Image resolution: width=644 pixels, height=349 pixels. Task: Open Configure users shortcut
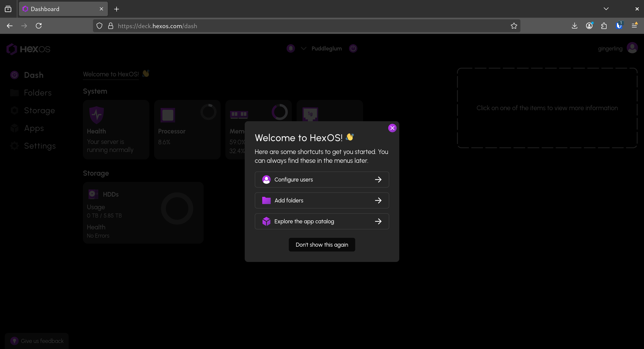[x=322, y=179]
